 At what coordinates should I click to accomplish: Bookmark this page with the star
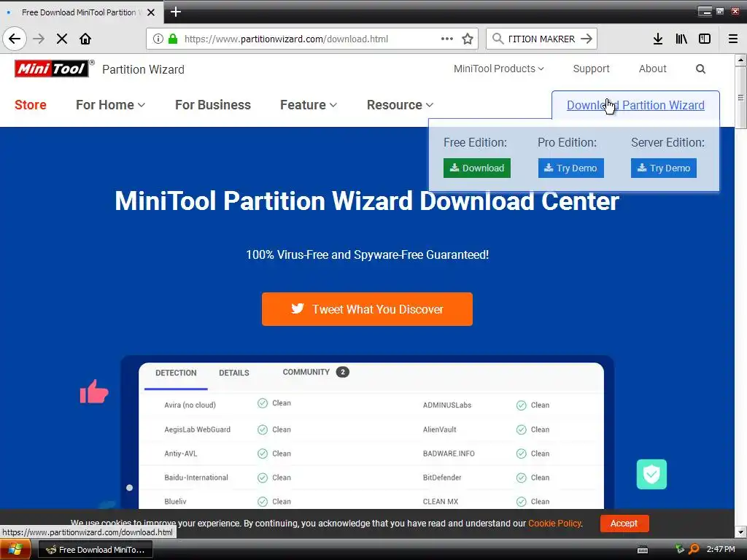click(468, 39)
